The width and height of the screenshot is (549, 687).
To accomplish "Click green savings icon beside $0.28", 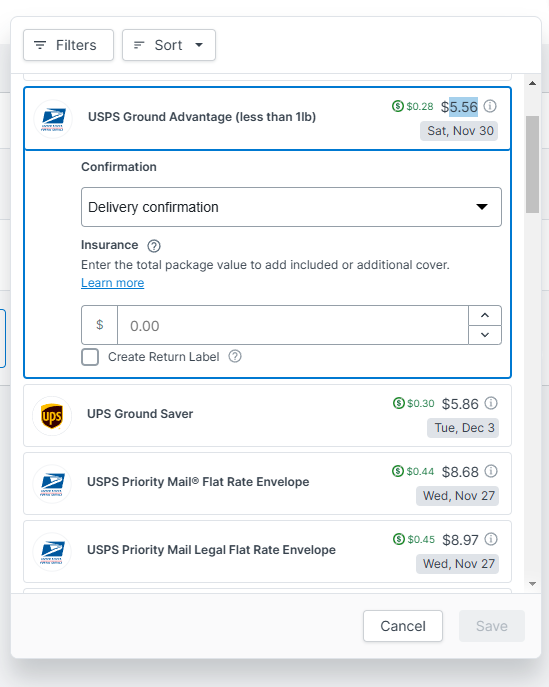I will [398, 106].
